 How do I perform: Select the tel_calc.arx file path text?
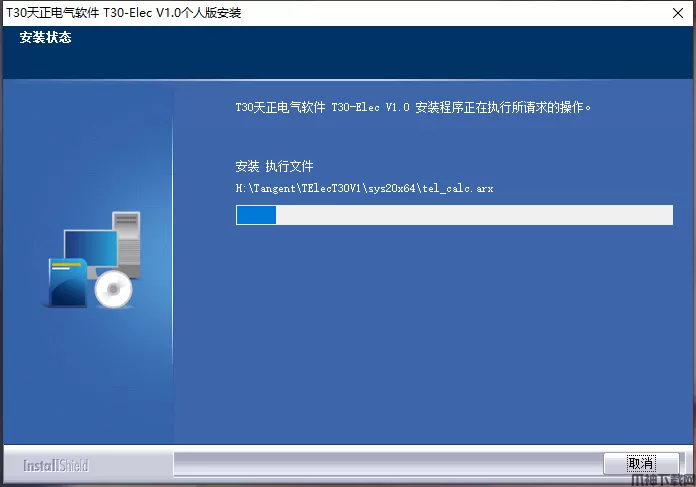pos(364,189)
